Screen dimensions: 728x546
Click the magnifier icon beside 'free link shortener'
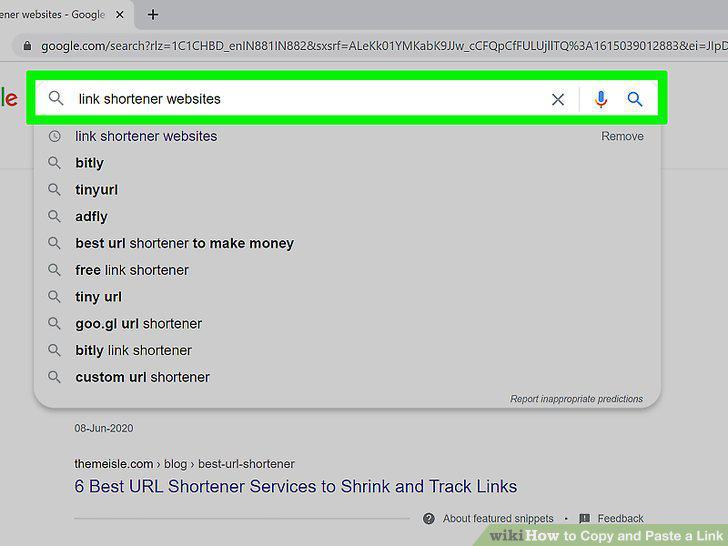[54, 270]
